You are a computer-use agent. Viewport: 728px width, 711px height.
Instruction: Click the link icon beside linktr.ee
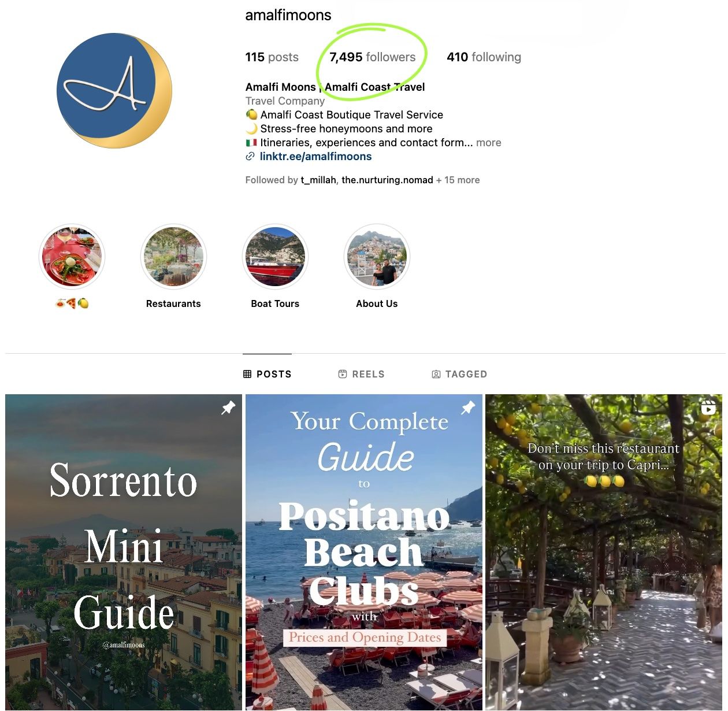click(250, 157)
